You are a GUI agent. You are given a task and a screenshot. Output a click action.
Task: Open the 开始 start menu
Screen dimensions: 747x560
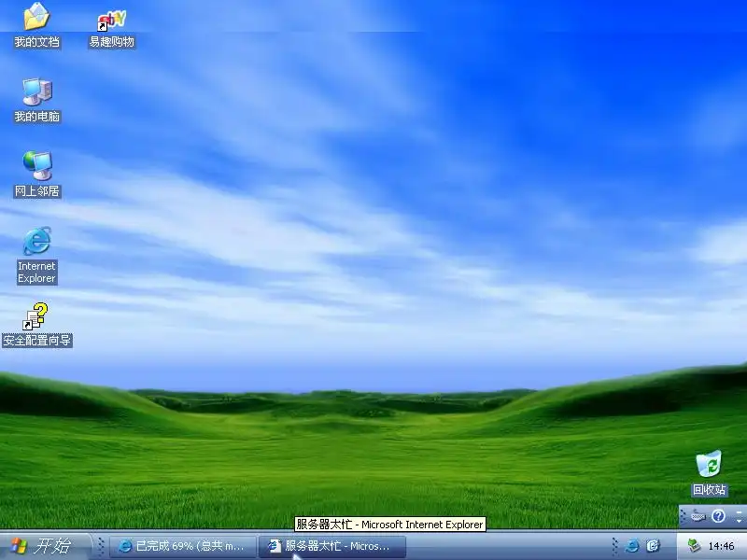45,546
